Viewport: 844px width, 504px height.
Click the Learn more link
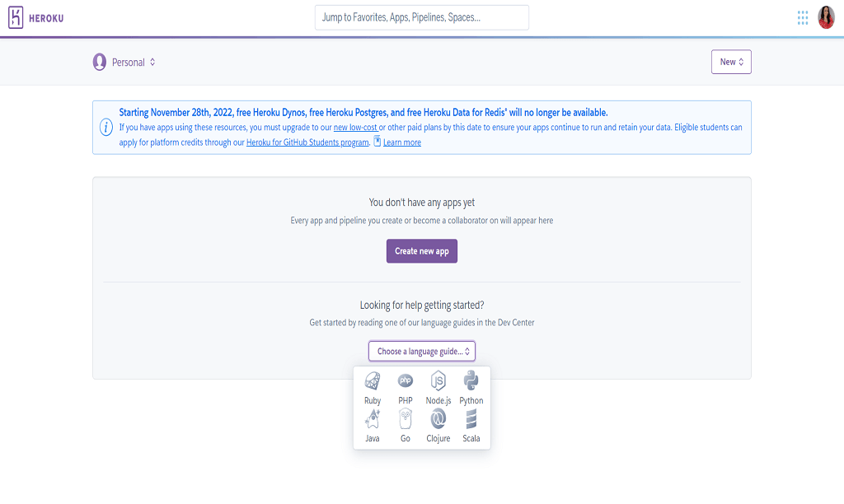pyautogui.click(x=402, y=142)
